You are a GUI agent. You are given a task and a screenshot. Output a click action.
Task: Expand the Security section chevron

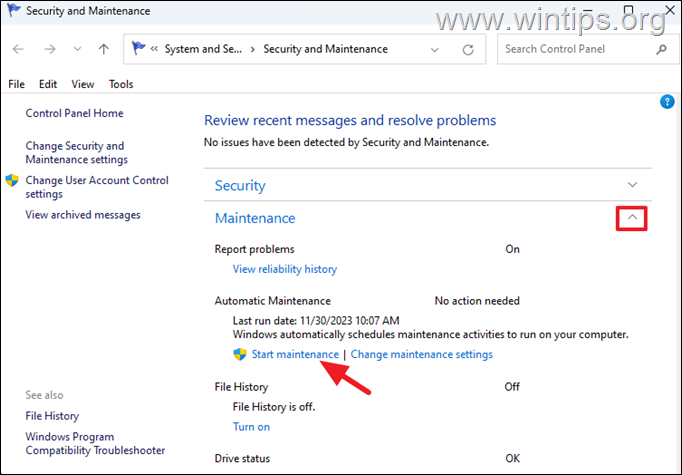632,185
